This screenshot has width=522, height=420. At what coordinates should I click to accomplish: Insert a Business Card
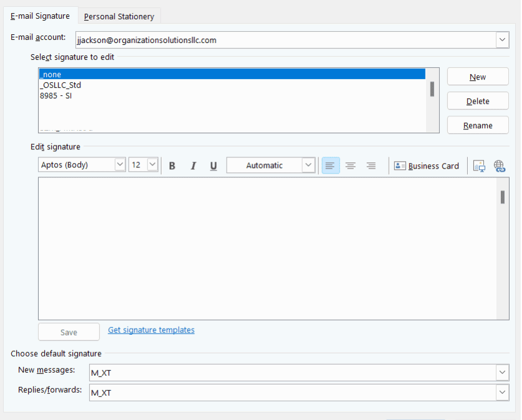pyautogui.click(x=427, y=166)
